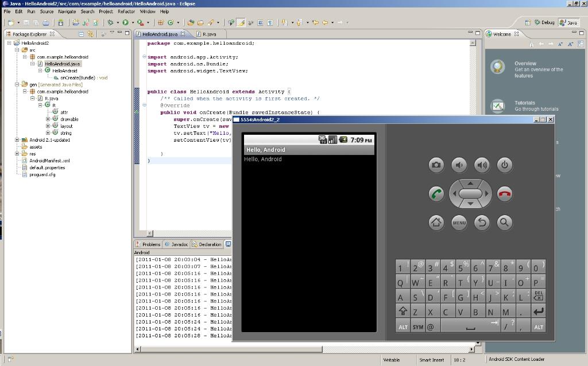
Task: Click emulator keyboard Enter key
Action: pyautogui.click(x=539, y=311)
